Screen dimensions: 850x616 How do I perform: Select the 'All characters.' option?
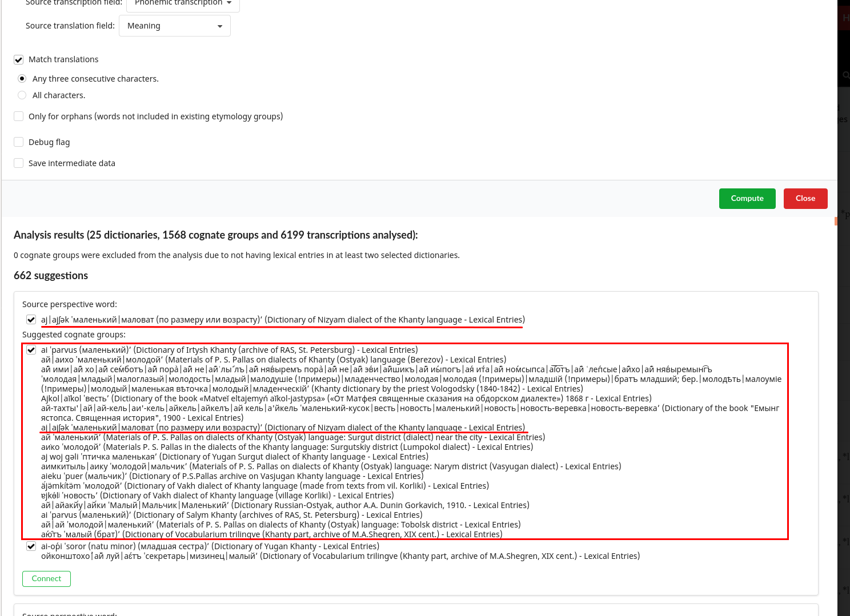[x=22, y=95]
